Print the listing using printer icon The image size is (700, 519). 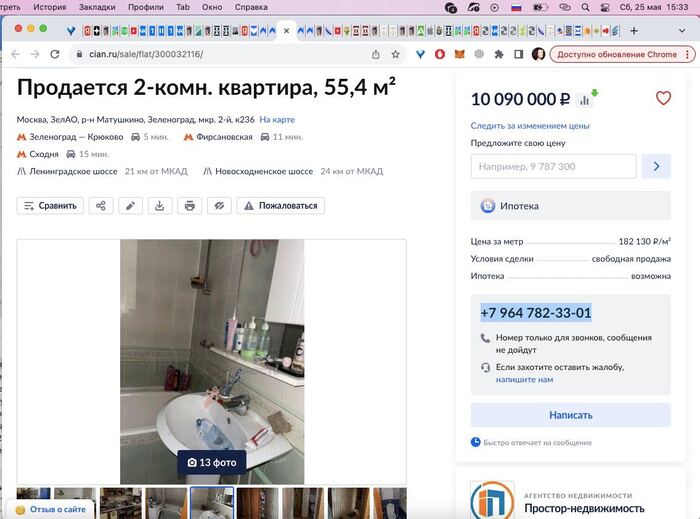coord(189,206)
